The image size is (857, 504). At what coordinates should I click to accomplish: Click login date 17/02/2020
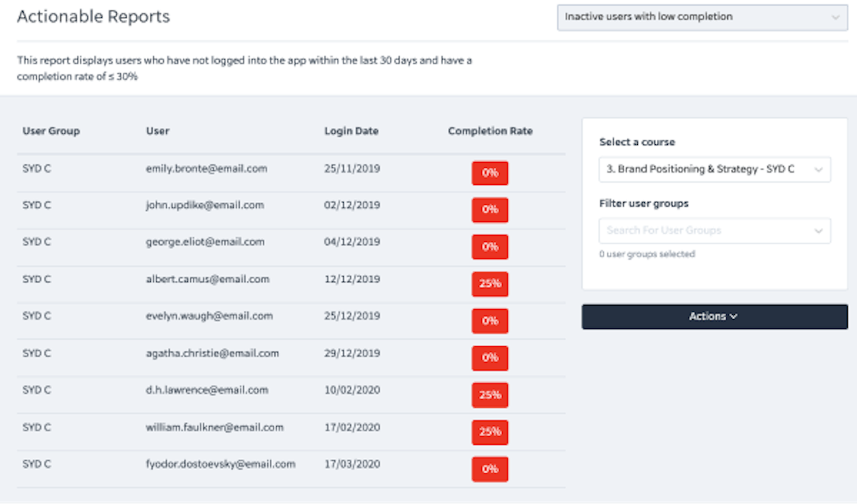pos(352,427)
